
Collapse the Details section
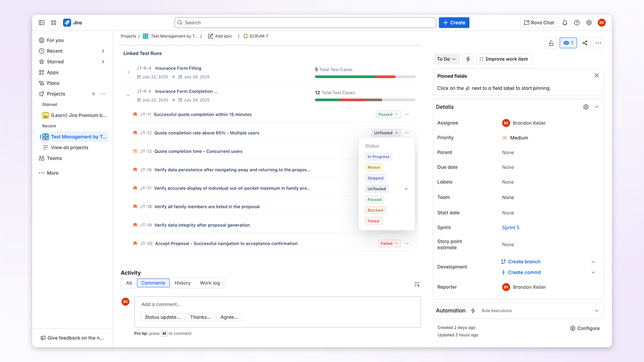[x=597, y=107]
